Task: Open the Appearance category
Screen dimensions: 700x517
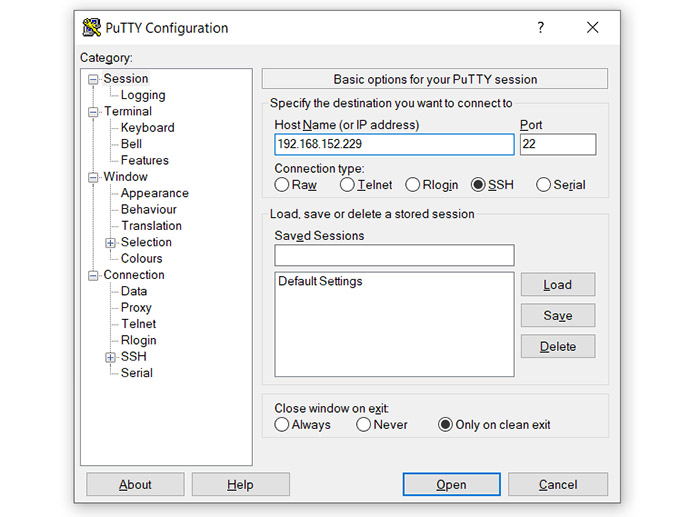Action: (x=154, y=193)
